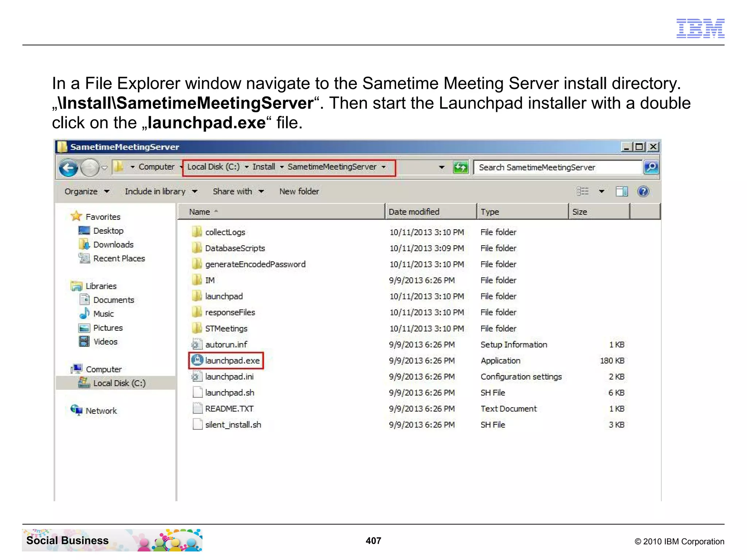The image size is (747, 560).
Task: Select Local Disk (C:) in navigation pane
Action: (x=116, y=383)
